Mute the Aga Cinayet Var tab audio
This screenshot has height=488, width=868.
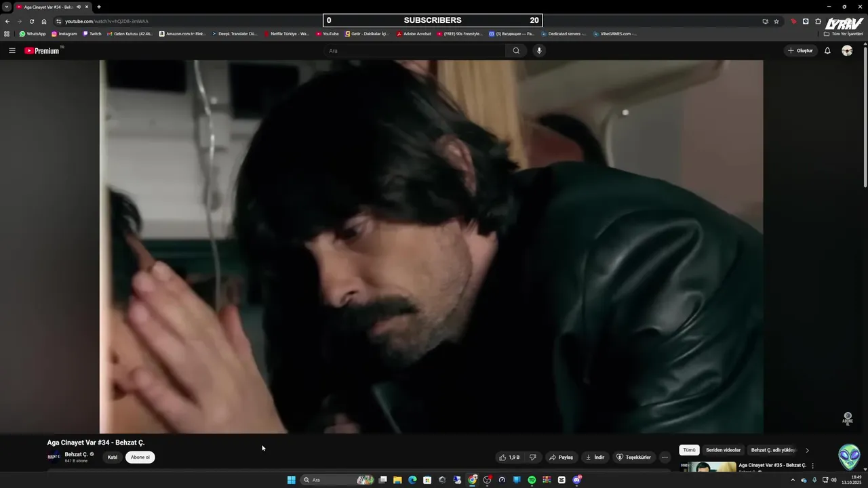tap(79, 7)
